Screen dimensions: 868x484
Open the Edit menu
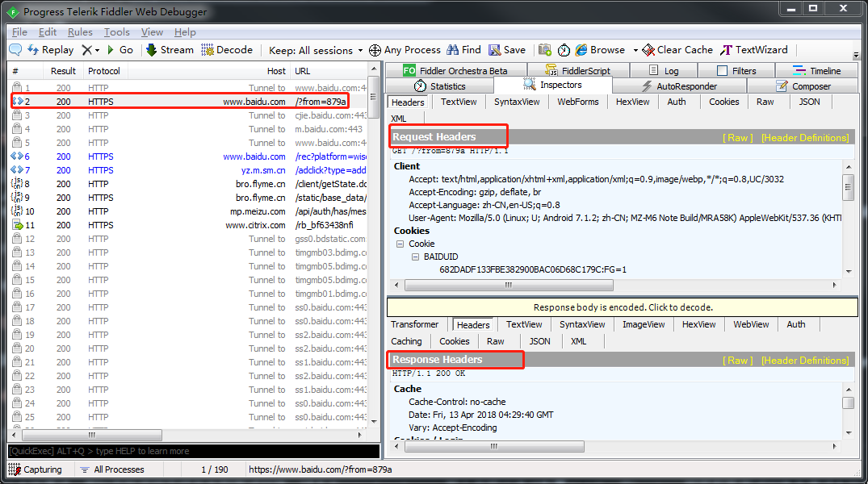tap(48, 32)
